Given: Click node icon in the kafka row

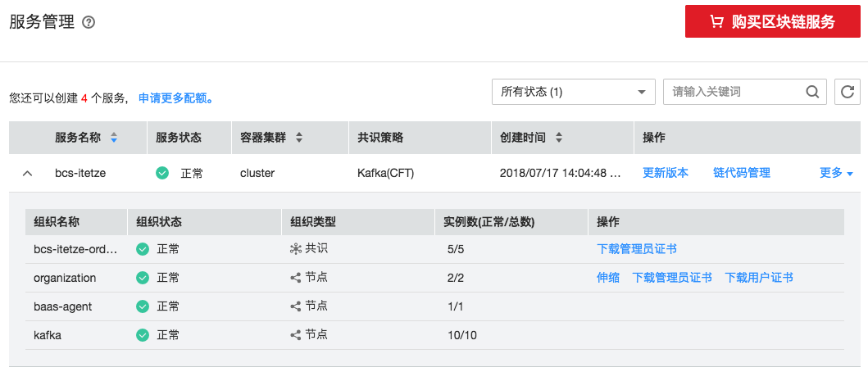Looking at the screenshot, I should (296, 334).
